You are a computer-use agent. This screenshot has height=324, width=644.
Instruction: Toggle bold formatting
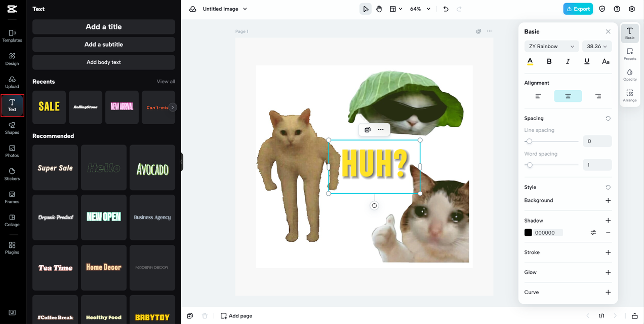[549, 61]
